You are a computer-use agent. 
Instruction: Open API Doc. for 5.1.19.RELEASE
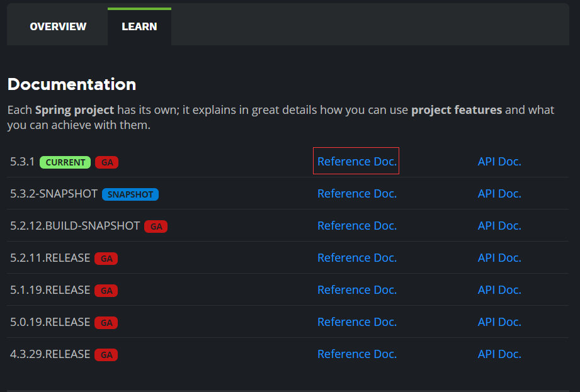pyautogui.click(x=499, y=289)
